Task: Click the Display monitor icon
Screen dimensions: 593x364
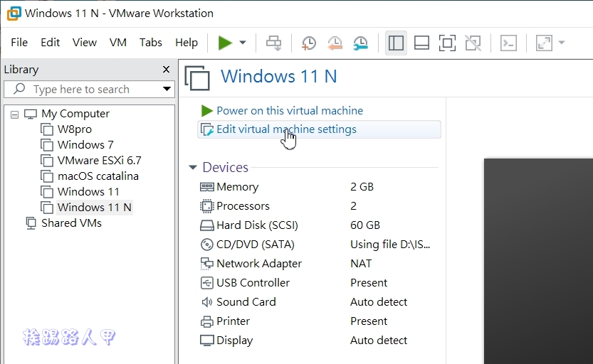Action: click(207, 341)
